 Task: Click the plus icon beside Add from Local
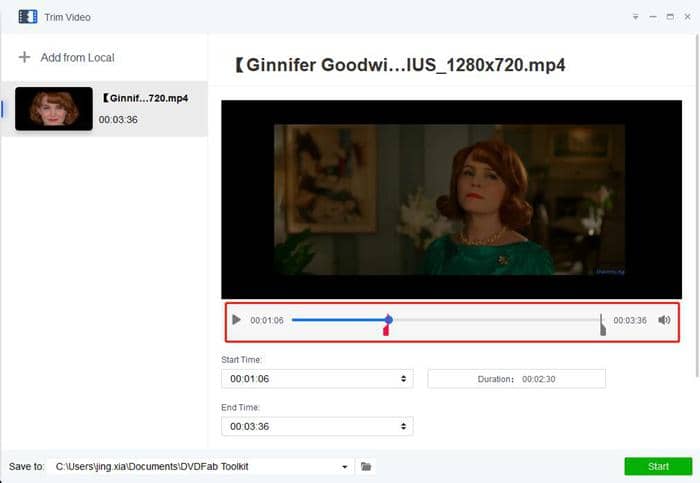point(25,57)
